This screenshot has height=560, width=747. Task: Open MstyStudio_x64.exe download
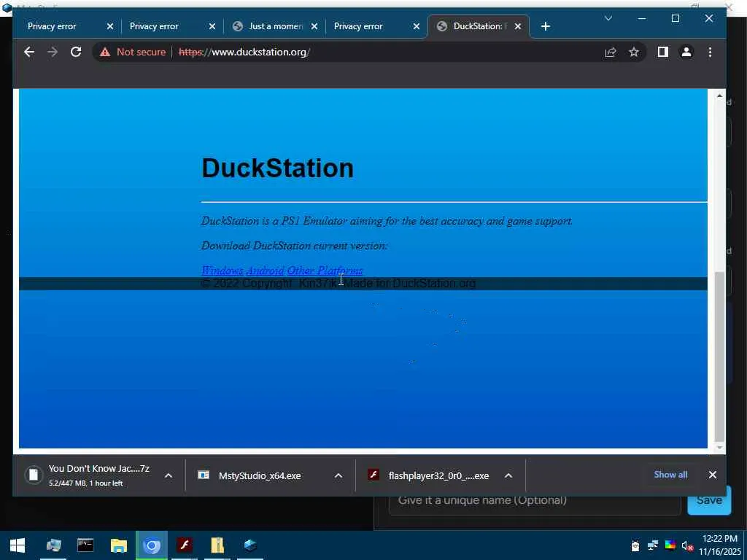pyautogui.click(x=260, y=475)
